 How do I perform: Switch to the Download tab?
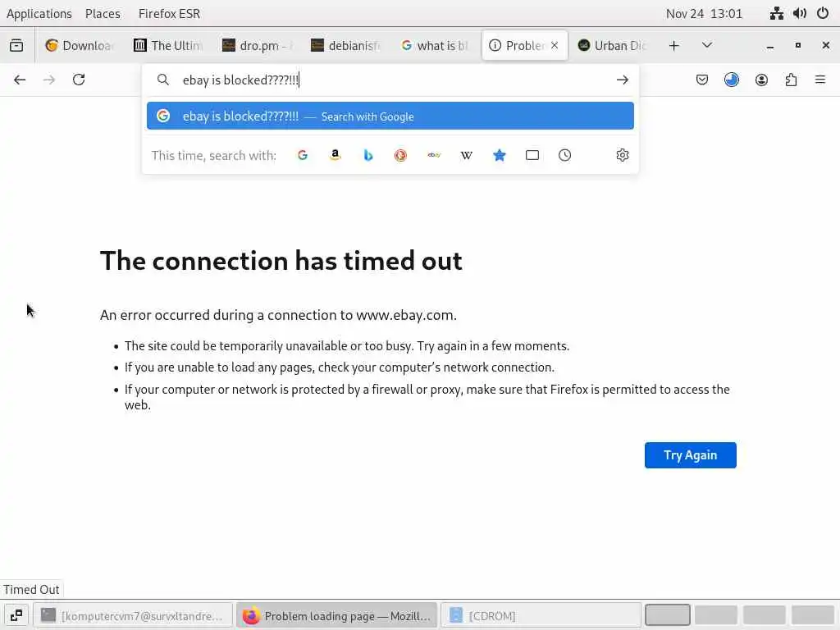click(80, 46)
